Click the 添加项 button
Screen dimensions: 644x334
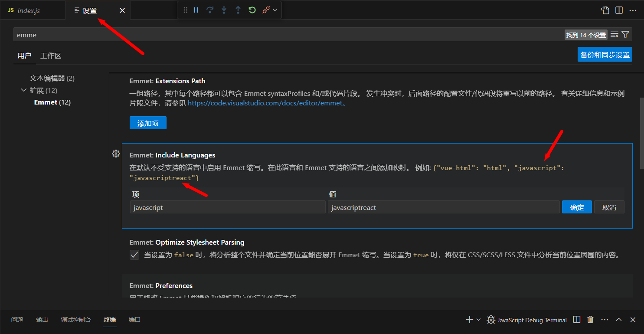pyautogui.click(x=148, y=123)
